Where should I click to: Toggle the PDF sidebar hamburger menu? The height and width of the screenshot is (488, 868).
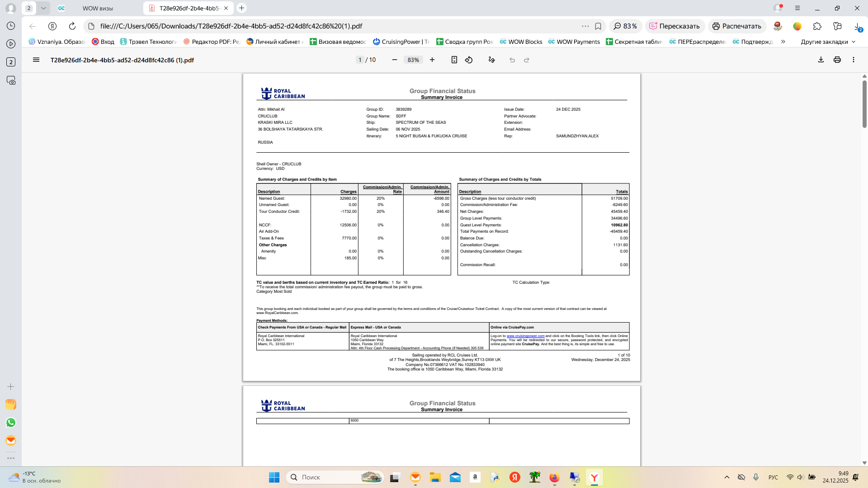click(x=36, y=60)
